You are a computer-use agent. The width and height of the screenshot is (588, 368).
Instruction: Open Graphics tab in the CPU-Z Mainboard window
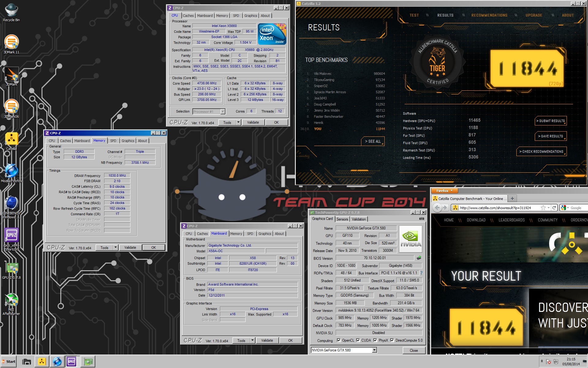point(265,234)
